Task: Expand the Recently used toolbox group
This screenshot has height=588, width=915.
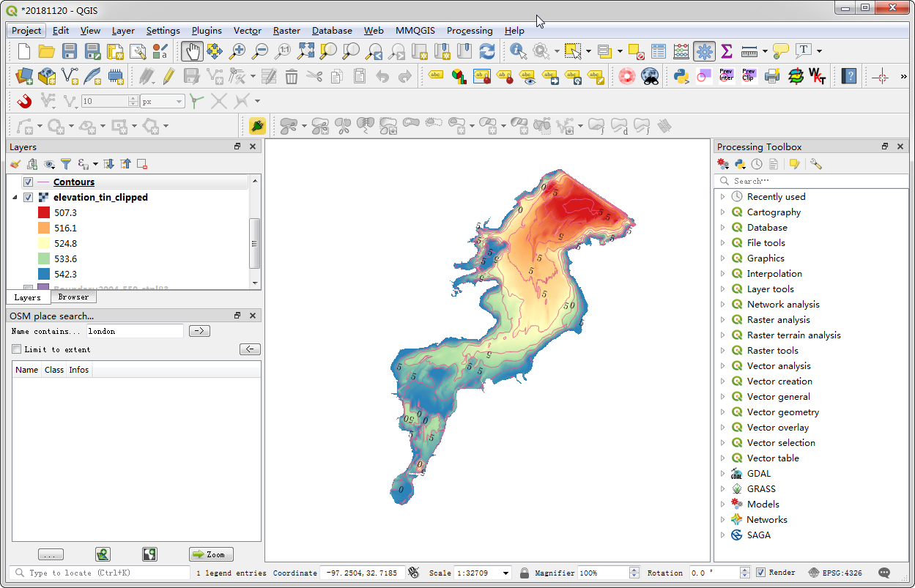Action: click(x=722, y=196)
